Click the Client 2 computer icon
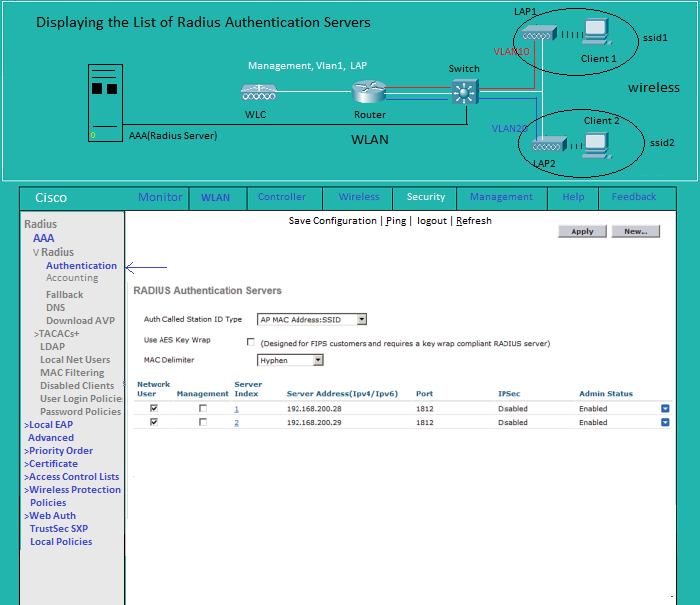The image size is (700, 605). click(x=597, y=146)
